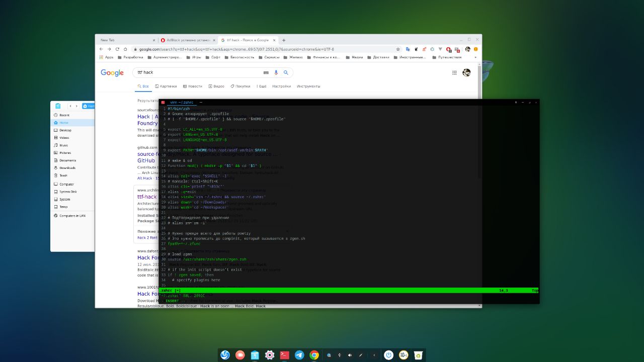The height and width of the screenshot is (362, 644).
Task: Open the Безопасность bookmarks folder
Action: pos(239,57)
